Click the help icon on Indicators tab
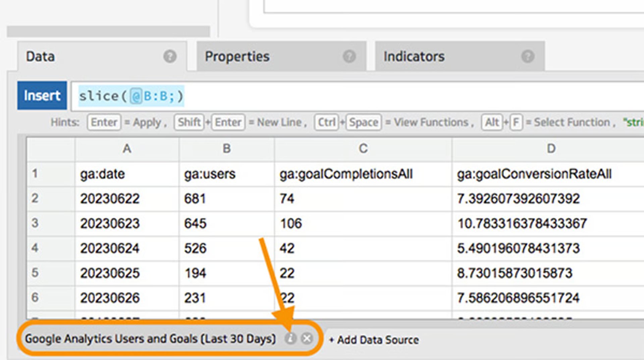The height and width of the screenshot is (360, 644). 528,56
